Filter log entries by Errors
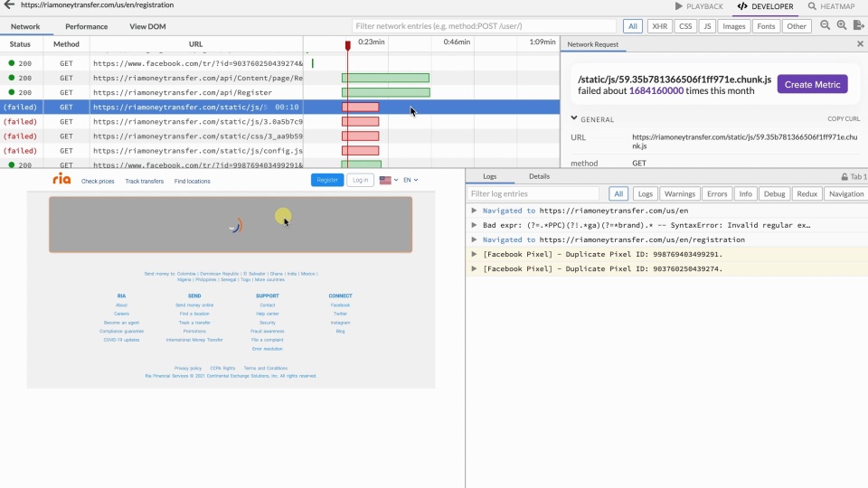Image resolution: width=868 pixels, height=488 pixels. pos(717,193)
